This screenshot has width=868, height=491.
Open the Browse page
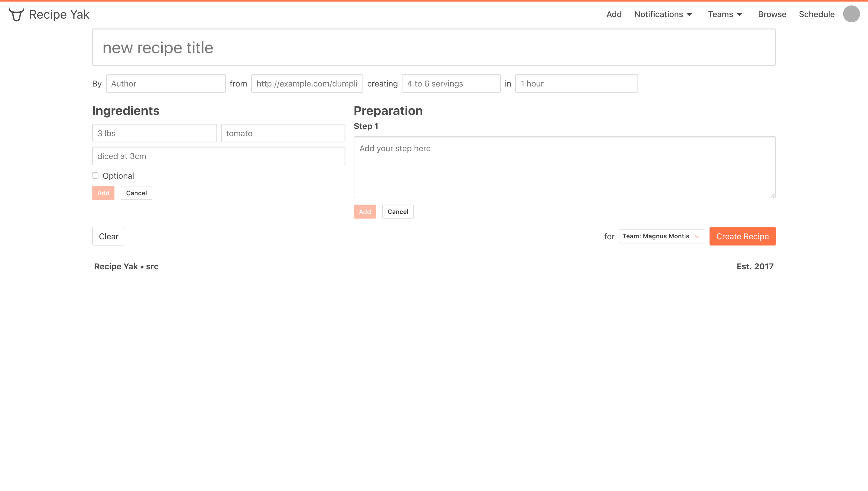[772, 14]
